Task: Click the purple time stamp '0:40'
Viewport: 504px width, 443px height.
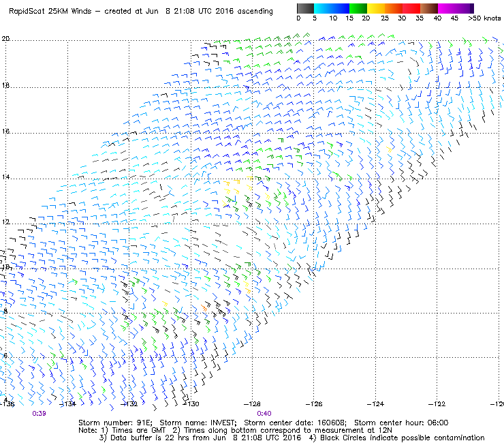Action: (x=264, y=414)
